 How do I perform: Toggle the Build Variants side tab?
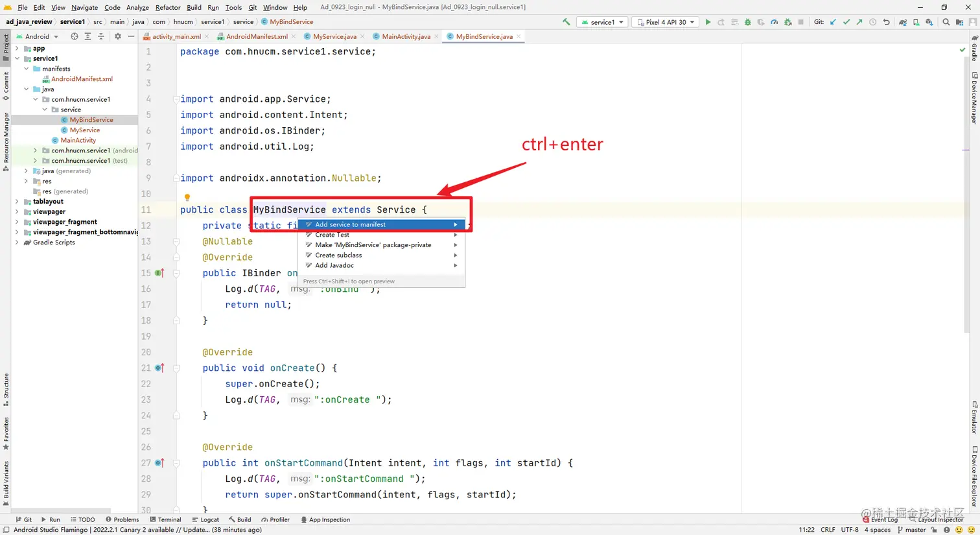6,483
